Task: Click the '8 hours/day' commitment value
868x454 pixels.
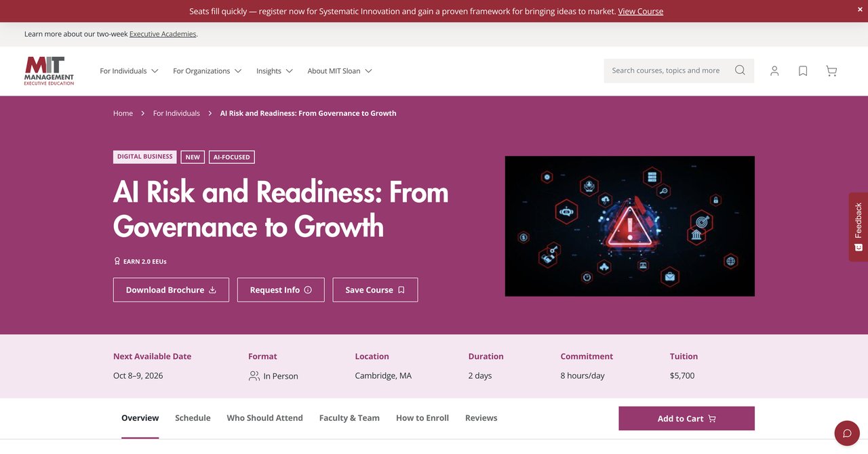Action: (x=583, y=375)
